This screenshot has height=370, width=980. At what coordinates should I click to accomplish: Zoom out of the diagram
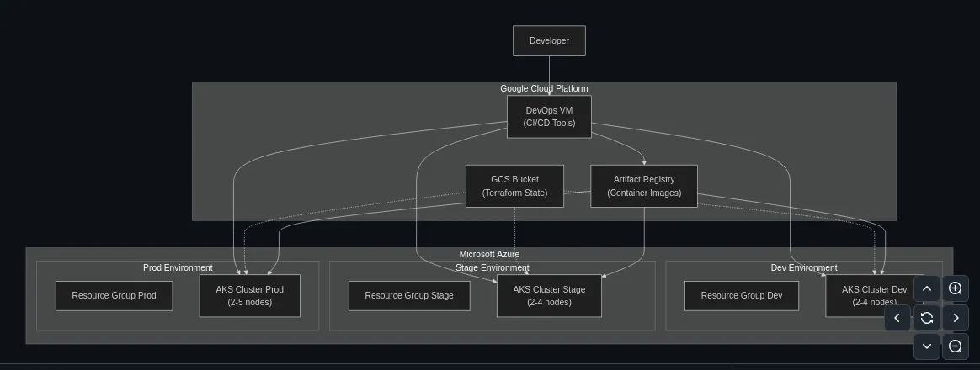pyautogui.click(x=955, y=346)
